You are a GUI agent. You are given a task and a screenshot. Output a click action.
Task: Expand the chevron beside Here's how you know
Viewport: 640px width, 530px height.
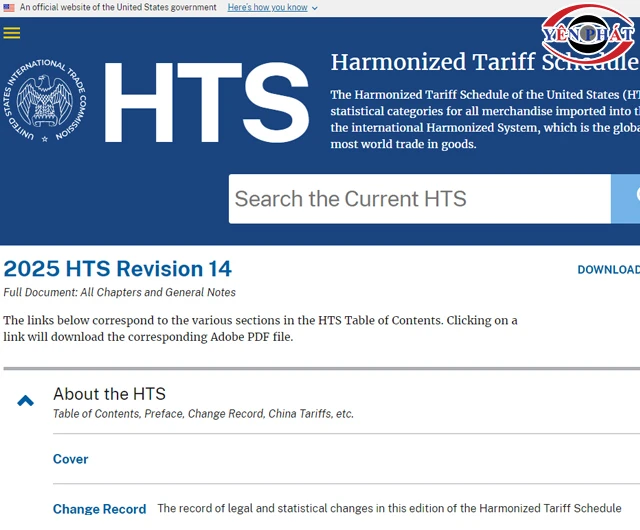tap(315, 8)
